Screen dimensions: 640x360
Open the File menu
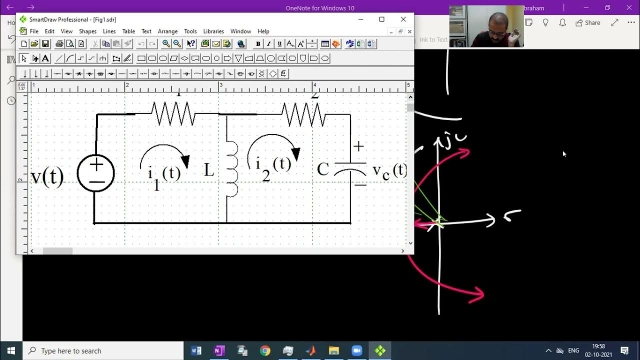pos(34,31)
